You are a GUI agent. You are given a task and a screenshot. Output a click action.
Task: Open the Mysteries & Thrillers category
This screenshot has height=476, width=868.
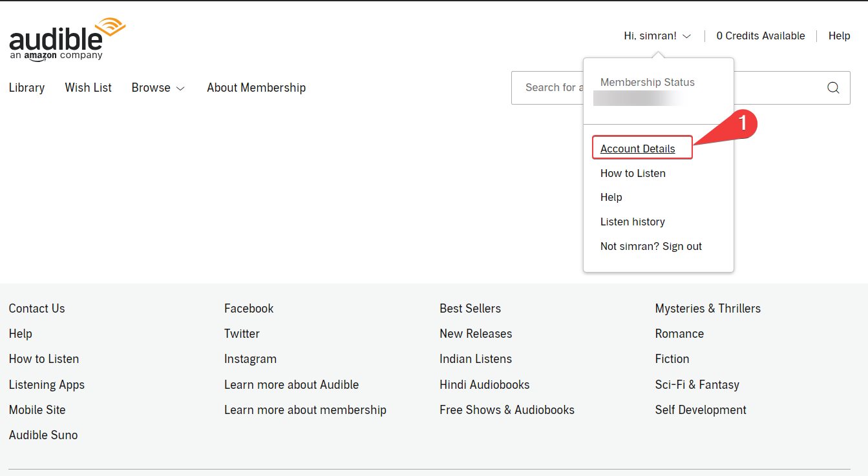pos(708,308)
